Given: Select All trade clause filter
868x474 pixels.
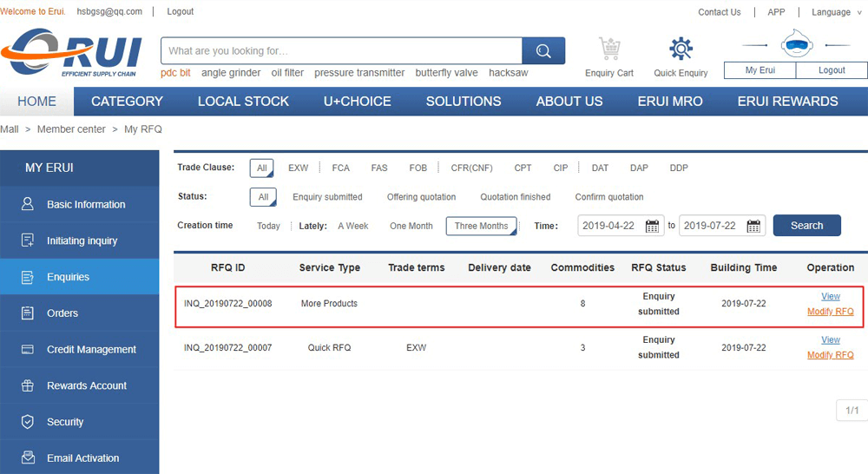Looking at the screenshot, I should click(262, 168).
